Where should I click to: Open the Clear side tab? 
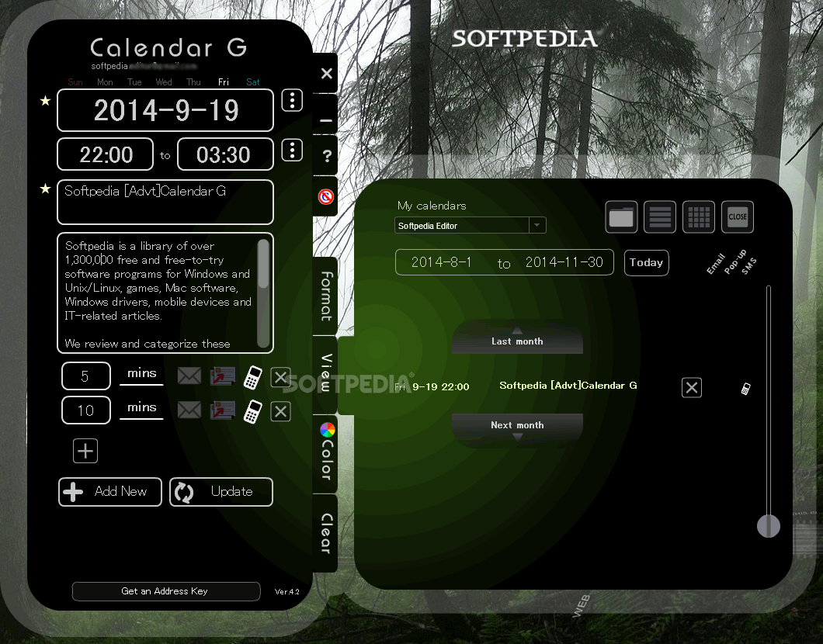pyautogui.click(x=326, y=533)
